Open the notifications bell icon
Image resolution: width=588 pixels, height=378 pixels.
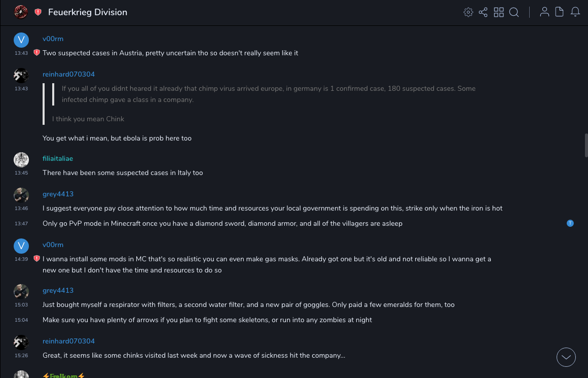[x=575, y=12]
